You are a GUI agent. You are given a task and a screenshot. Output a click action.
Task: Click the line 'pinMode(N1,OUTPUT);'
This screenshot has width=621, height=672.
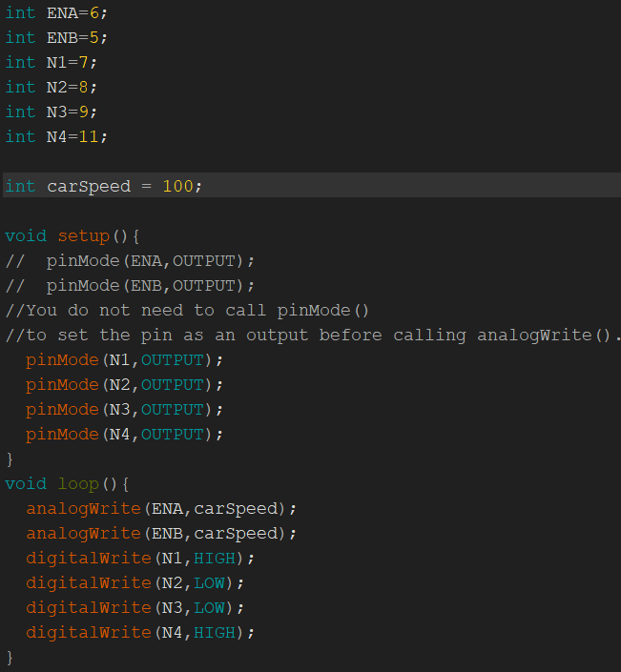coord(124,360)
